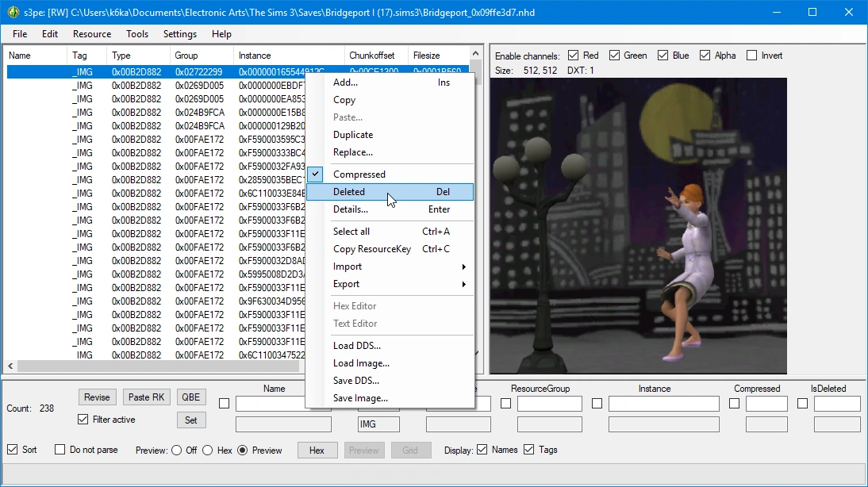Image resolution: width=868 pixels, height=487 pixels.
Task: Open the Help menu
Action: pos(221,34)
